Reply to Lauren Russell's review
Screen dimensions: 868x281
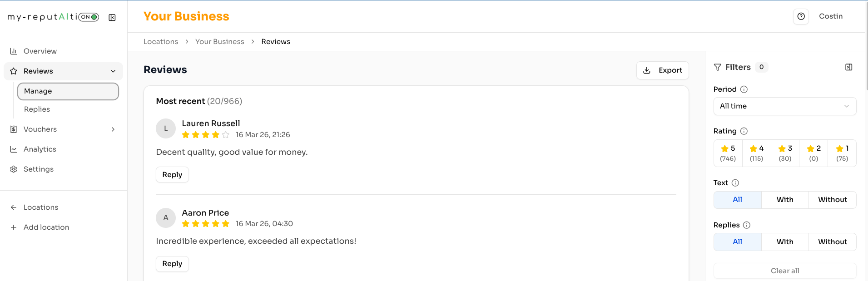click(x=172, y=175)
